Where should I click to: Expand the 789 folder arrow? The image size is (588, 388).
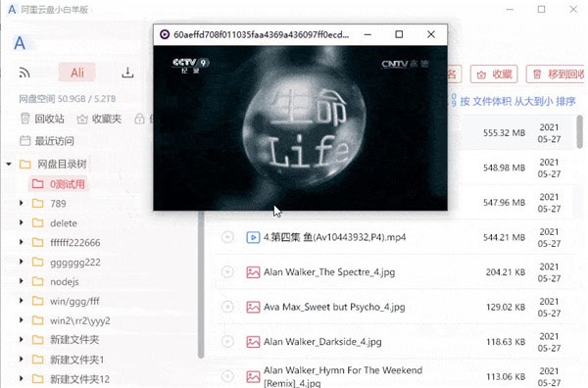(x=22, y=203)
